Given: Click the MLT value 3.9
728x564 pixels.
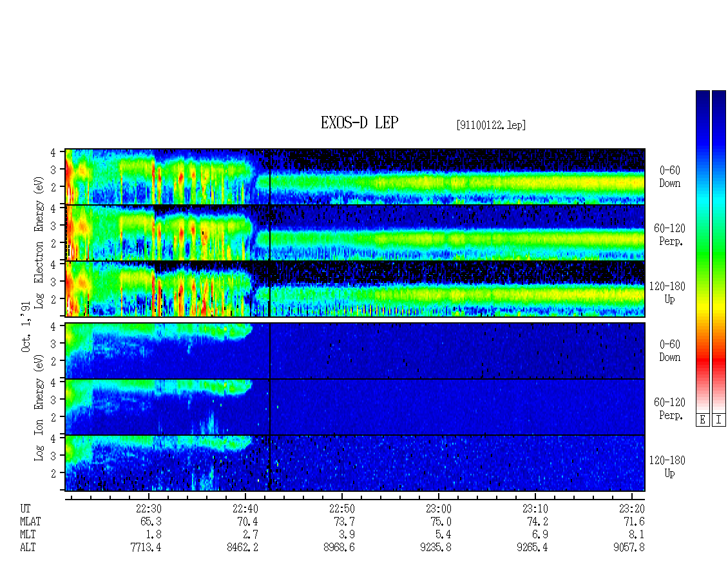Looking at the screenshot, I should [347, 535].
